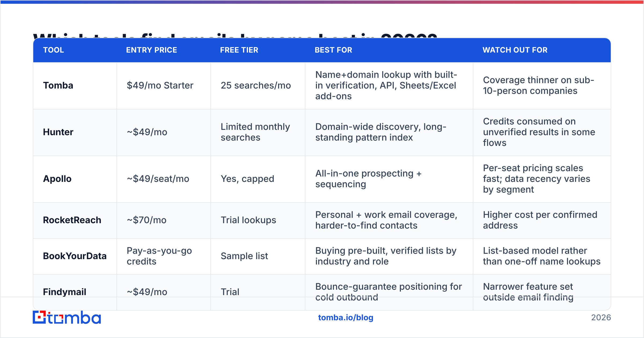Click the List-based model rather cell
This screenshot has width=644, height=338.
pyautogui.click(x=542, y=256)
